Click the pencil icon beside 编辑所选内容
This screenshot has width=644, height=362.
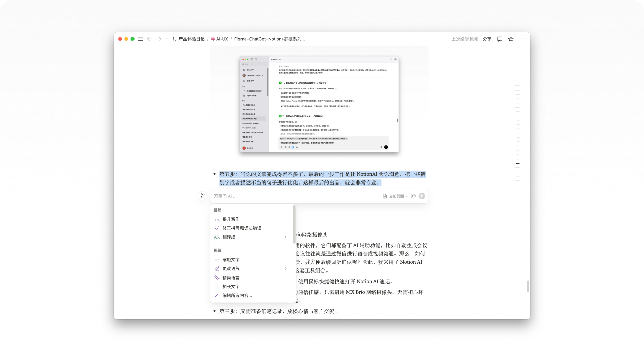(x=217, y=296)
